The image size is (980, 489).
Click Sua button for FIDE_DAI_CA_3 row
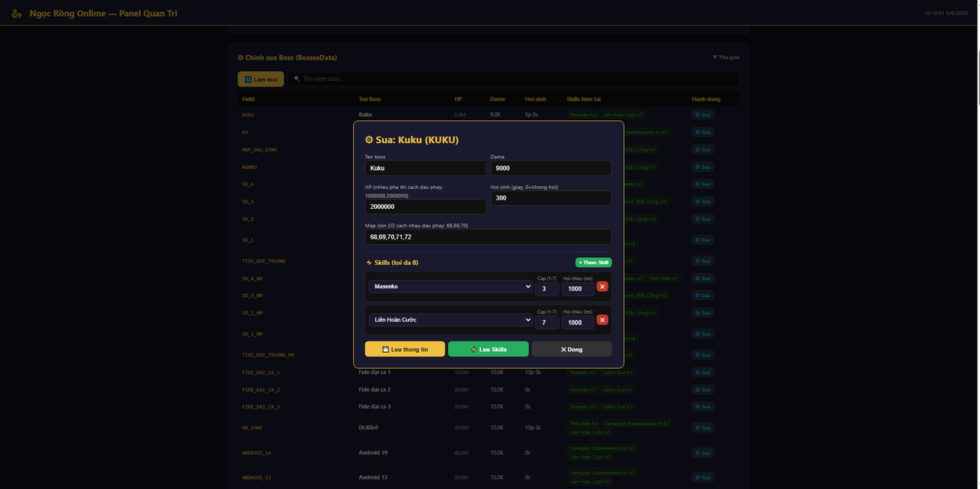(x=702, y=406)
